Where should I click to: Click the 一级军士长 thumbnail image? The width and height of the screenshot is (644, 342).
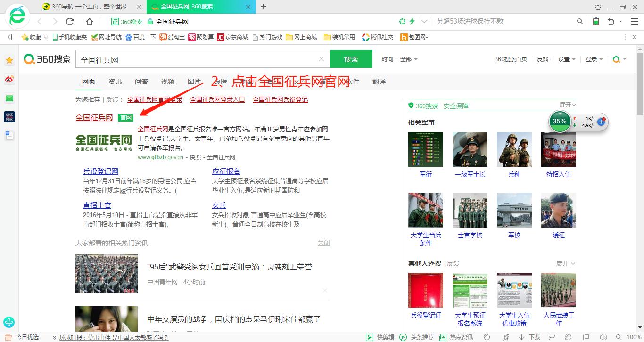470,149
